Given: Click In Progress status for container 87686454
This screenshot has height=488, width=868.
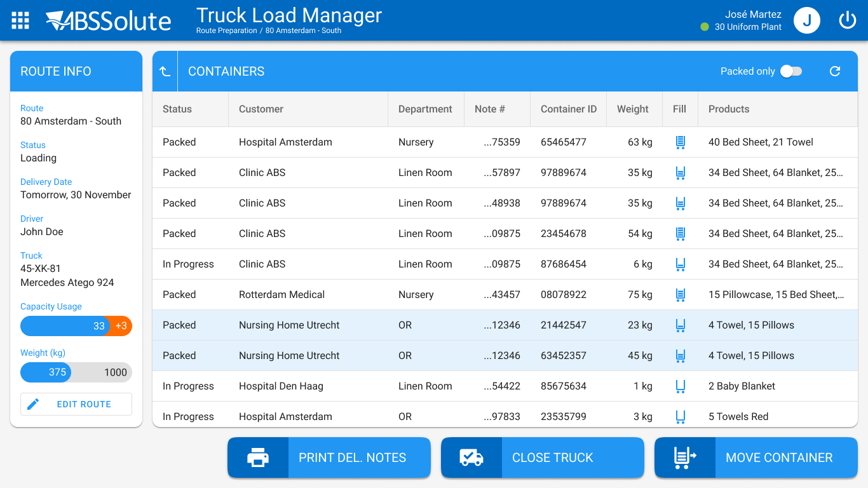Looking at the screenshot, I should pos(188,264).
